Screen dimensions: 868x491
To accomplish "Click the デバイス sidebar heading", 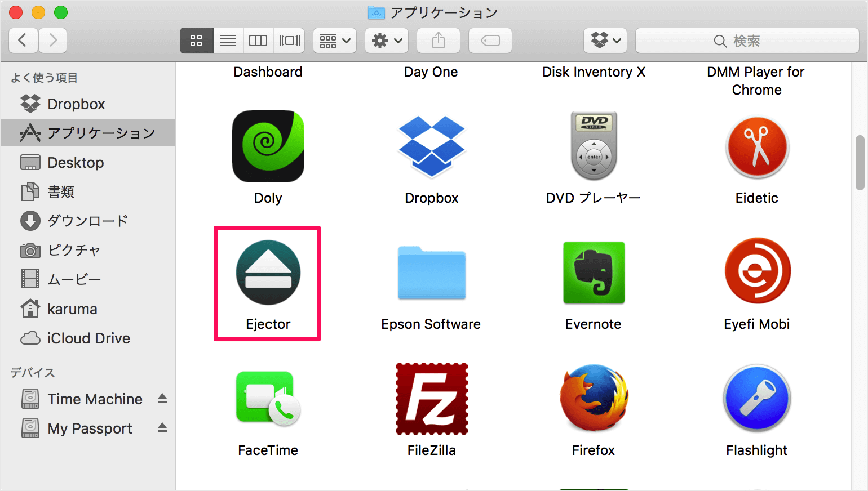I will click(33, 372).
